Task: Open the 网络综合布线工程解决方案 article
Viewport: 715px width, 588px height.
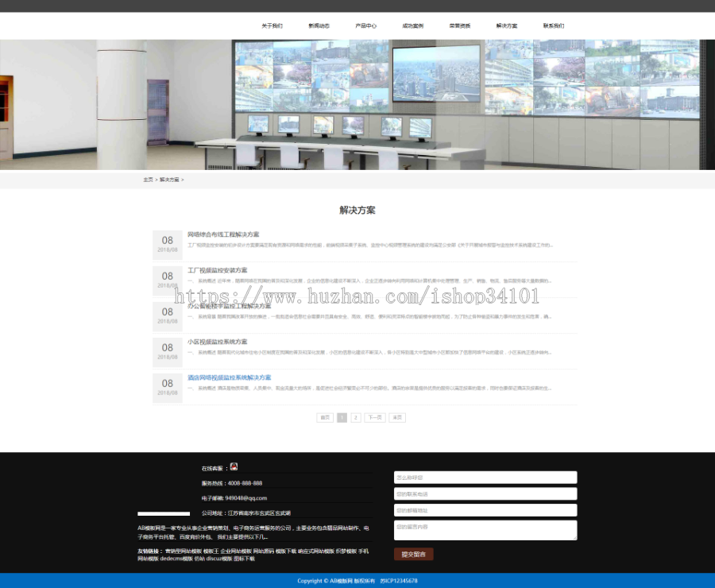Action: pyautogui.click(x=225, y=234)
